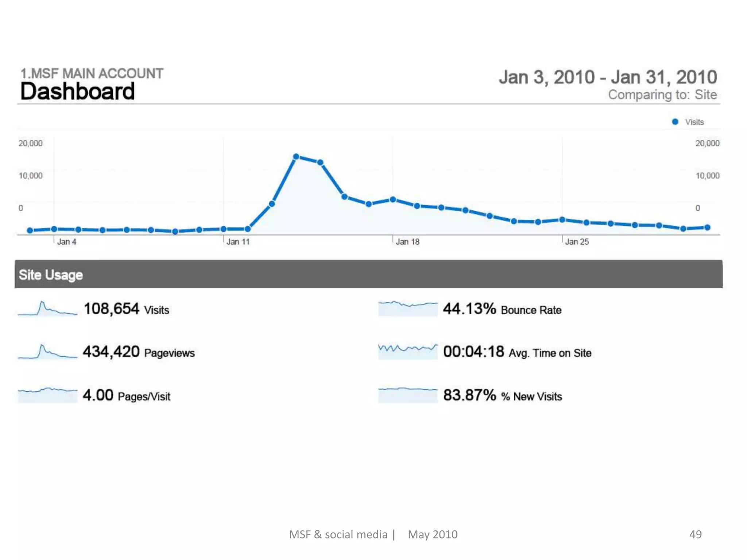Open the 00:04:18 Avg. Time on Site link
The width and height of the screenshot is (747, 560).
click(517, 352)
